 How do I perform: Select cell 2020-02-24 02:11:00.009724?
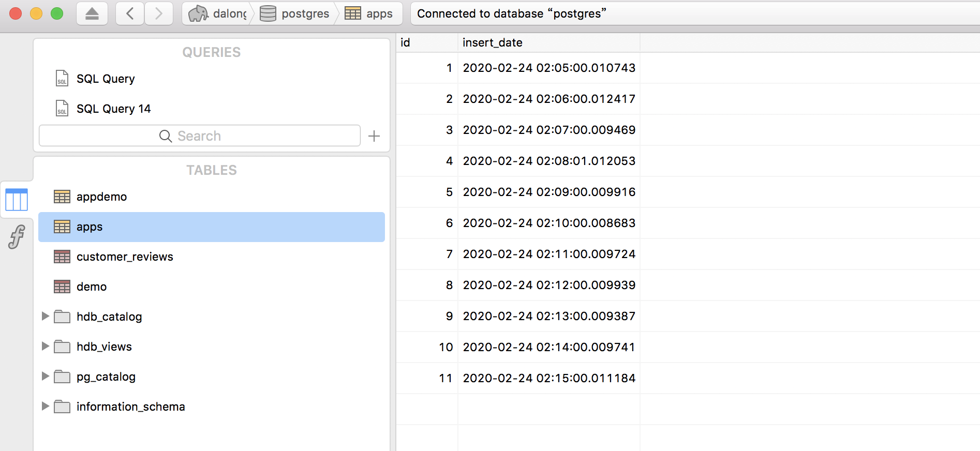tap(549, 254)
